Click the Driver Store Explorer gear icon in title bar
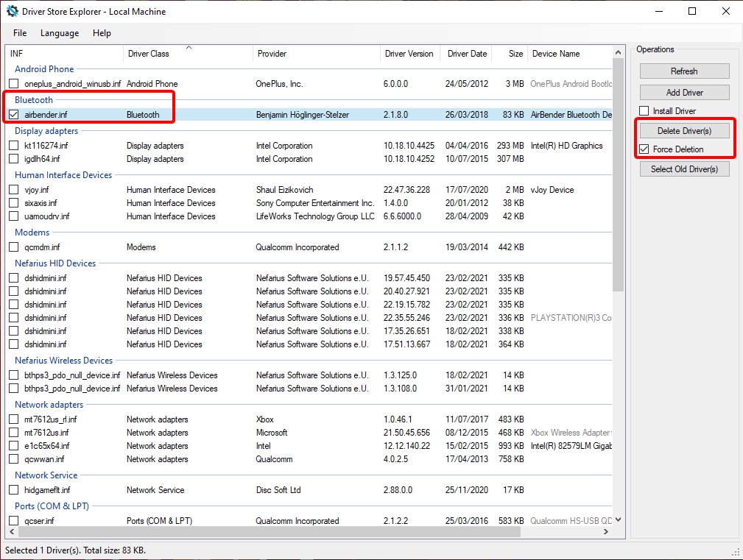The height and width of the screenshot is (560, 743). click(x=13, y=11)
